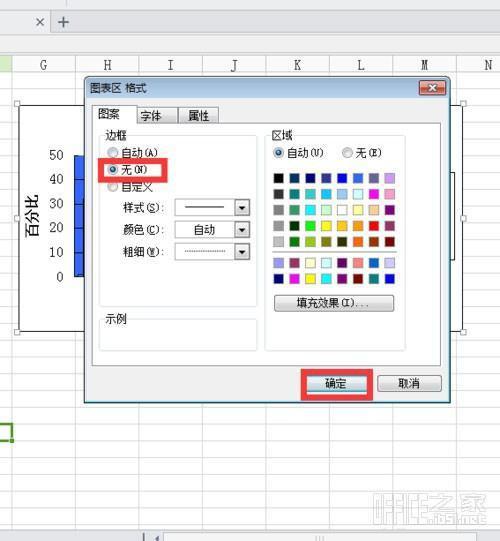500x541 pixels.
Task: Pick the red color swatch
Action: point(374,226)
